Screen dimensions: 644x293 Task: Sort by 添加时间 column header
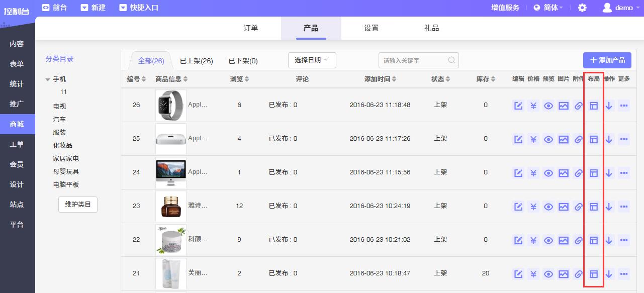(380, 79)
